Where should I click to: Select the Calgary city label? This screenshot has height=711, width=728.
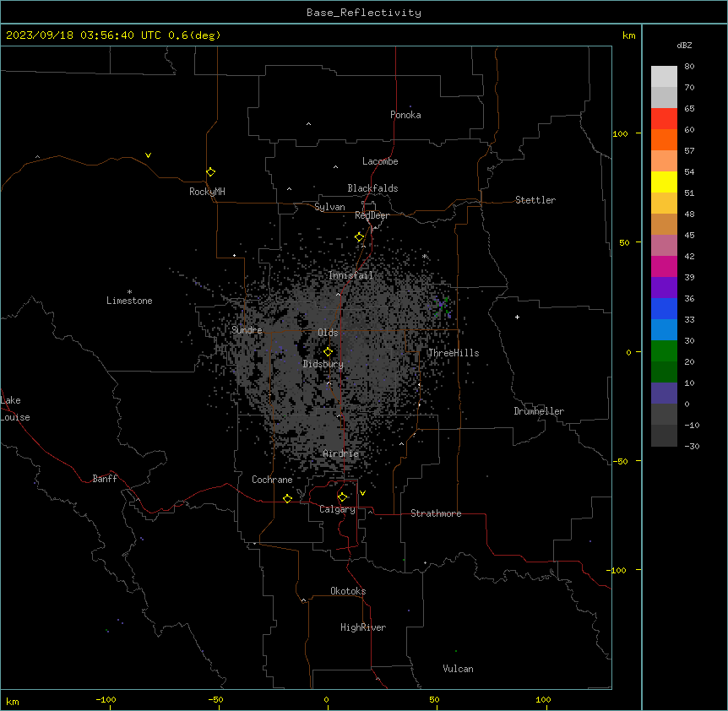[x=338, y=509]
